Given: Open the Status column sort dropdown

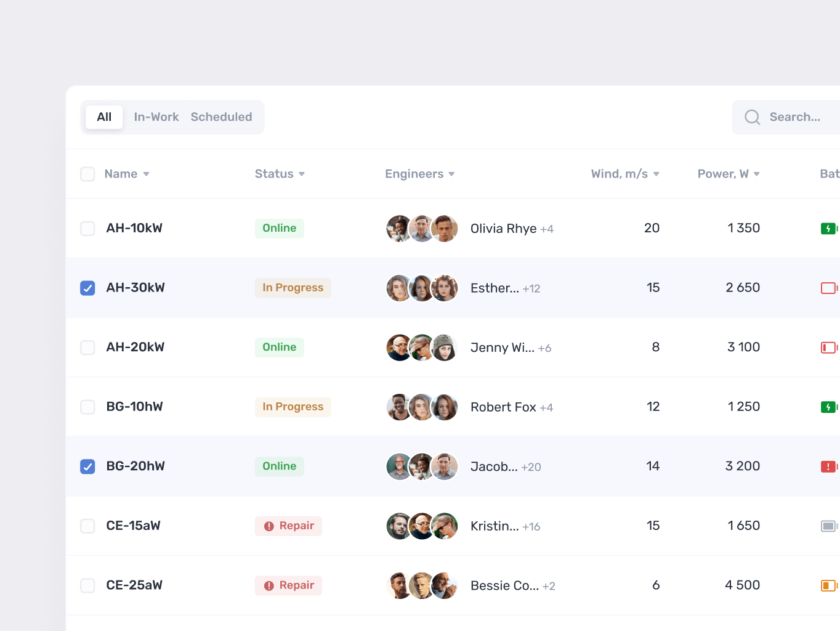Looking at the screenshot, I should 302,174.
